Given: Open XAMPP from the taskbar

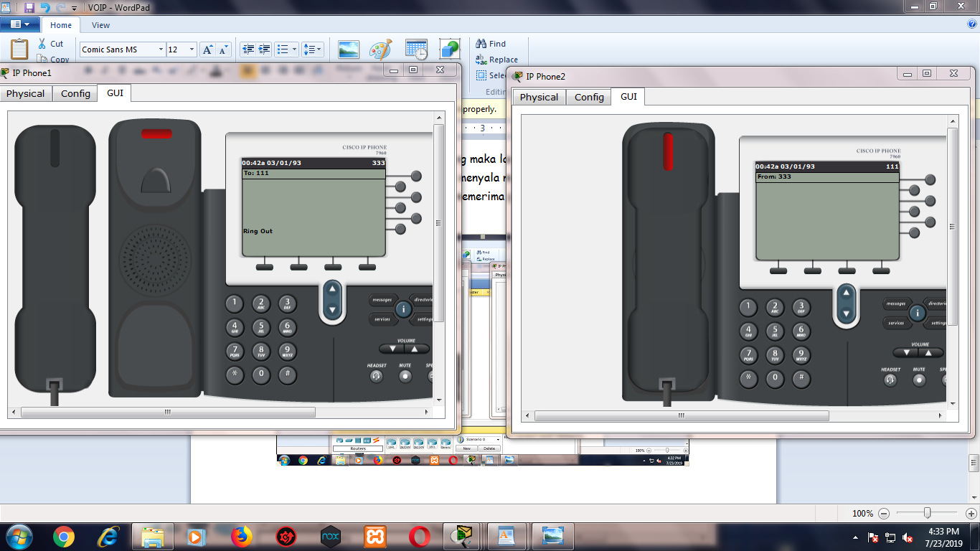Looking at the screenshot, I should click(375, 536).
